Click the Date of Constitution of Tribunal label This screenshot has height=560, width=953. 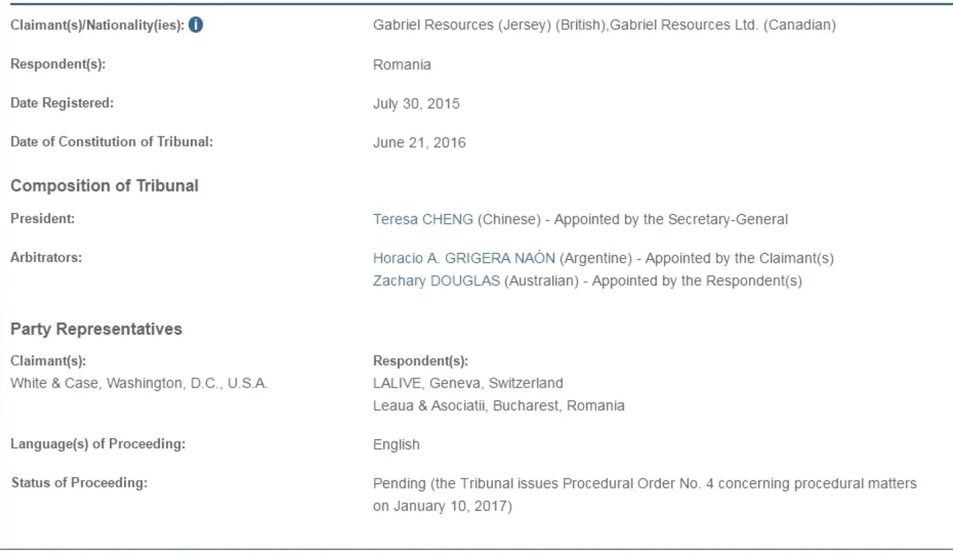point(112,143)
